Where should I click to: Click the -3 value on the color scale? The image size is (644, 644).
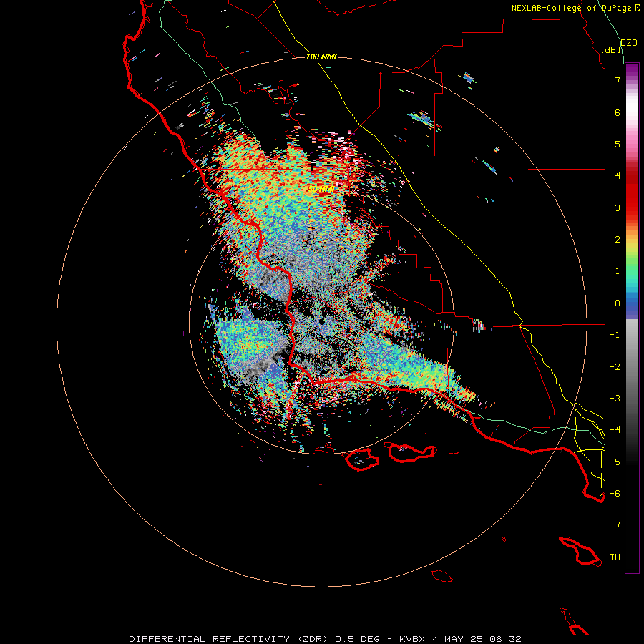pyautogui.click(x=615, y=399)
